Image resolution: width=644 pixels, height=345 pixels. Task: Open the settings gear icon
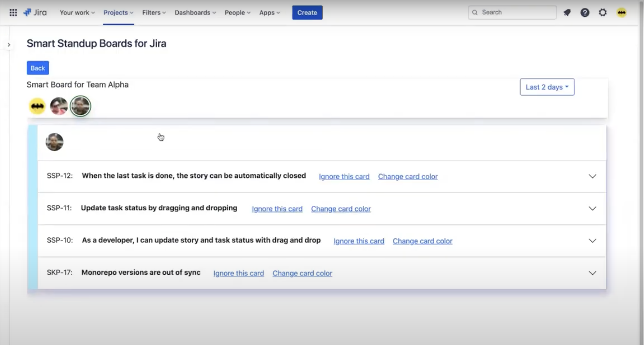[603, 13]
